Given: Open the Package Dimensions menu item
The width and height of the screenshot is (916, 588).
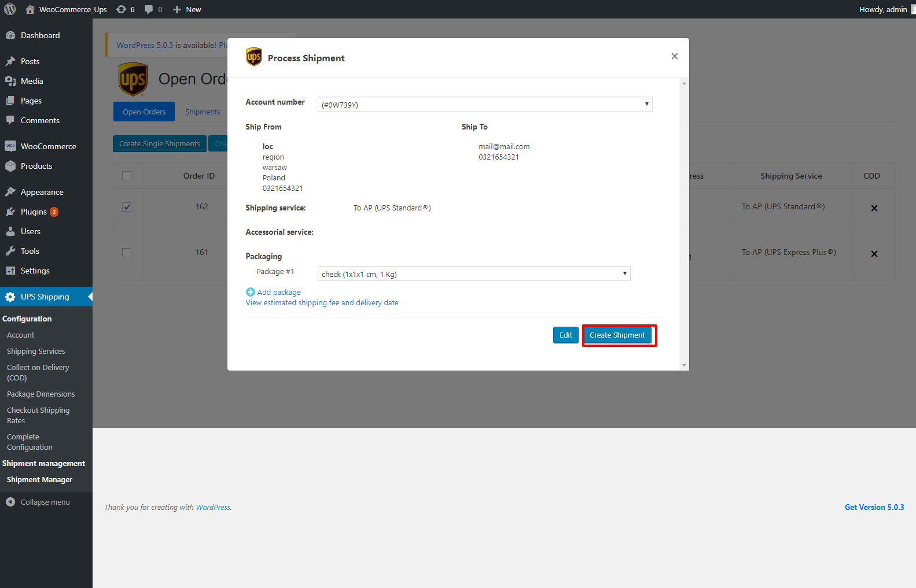Looking at the screenshot, I should click(x=41, y=394).
